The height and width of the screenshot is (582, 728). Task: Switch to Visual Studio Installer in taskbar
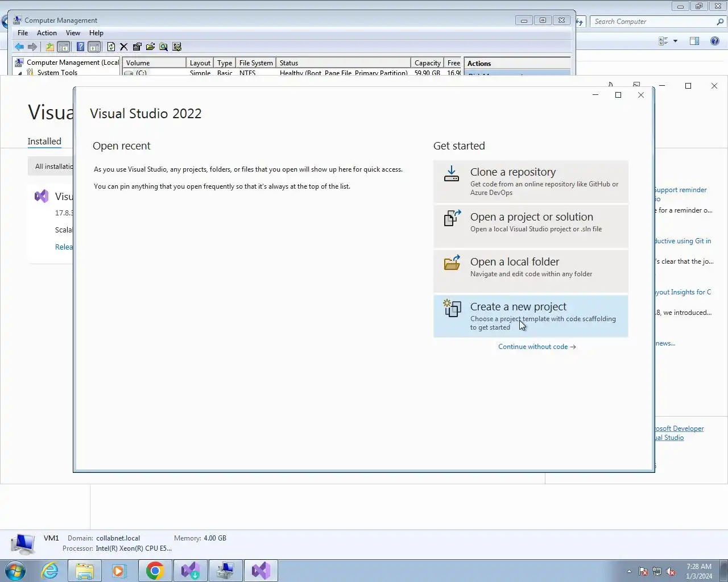pyautogui.click(x=190, y=571)
